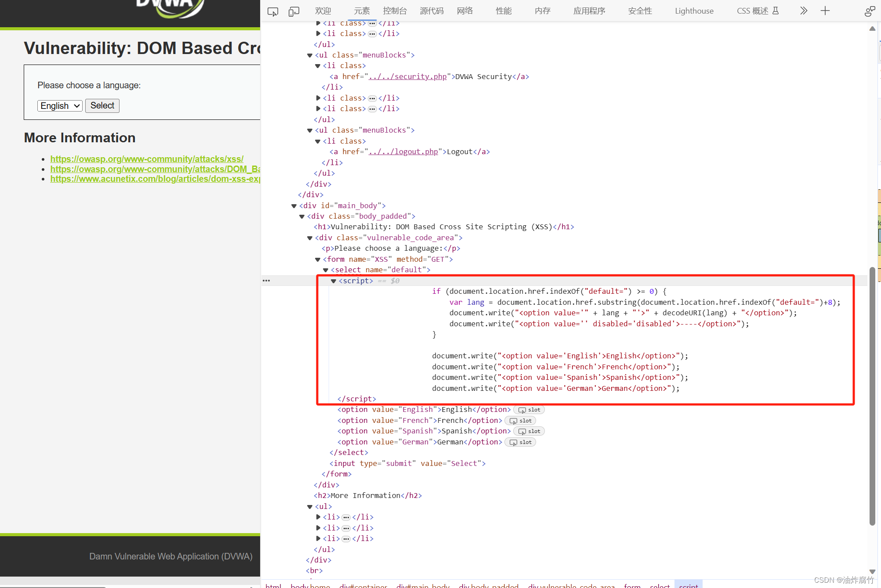The width and height of the screenshot is (881, 588).
Task: Open more tabs chevron in DevTools
Action: [803, 11]
